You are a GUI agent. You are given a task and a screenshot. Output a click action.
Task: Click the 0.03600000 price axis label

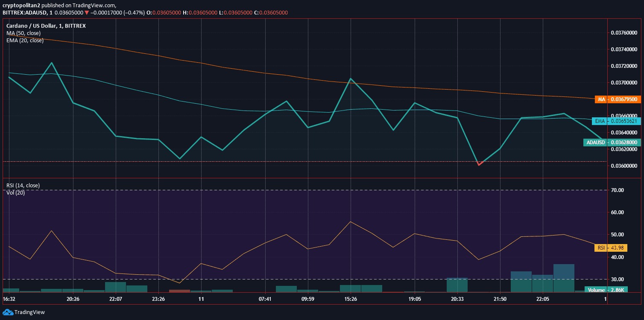click(x=624, y=166)
